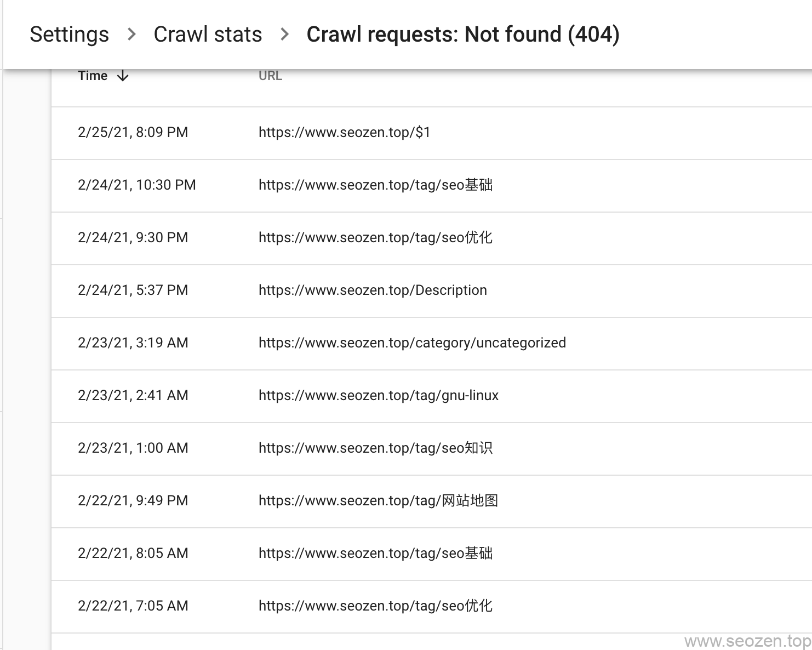Open the tag/网站地图 URL entry
Image resolution: width=812 pixels, height=650 pixels.
click(378, 501)
